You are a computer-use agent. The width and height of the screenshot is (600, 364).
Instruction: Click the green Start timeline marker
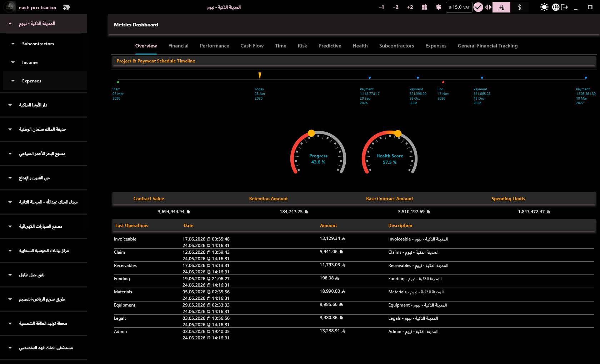coord(118,82)
